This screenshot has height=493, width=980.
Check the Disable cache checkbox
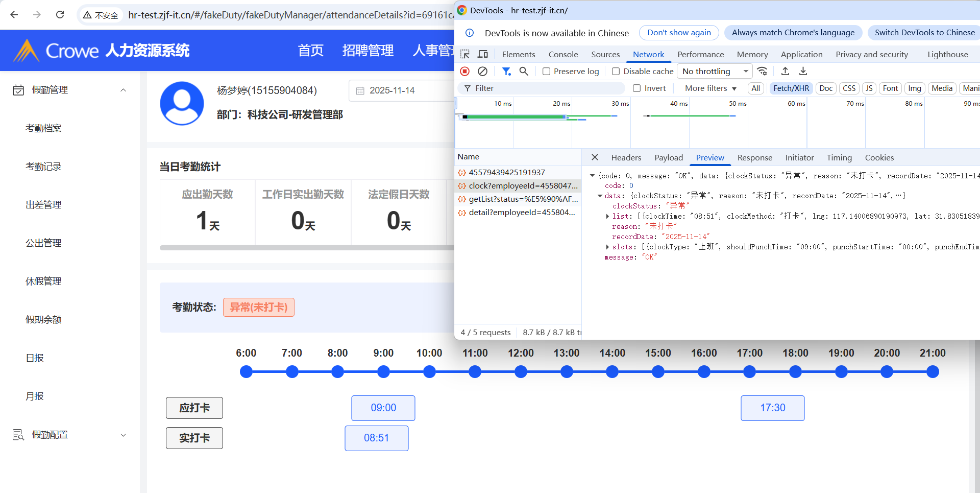point(616,72)
